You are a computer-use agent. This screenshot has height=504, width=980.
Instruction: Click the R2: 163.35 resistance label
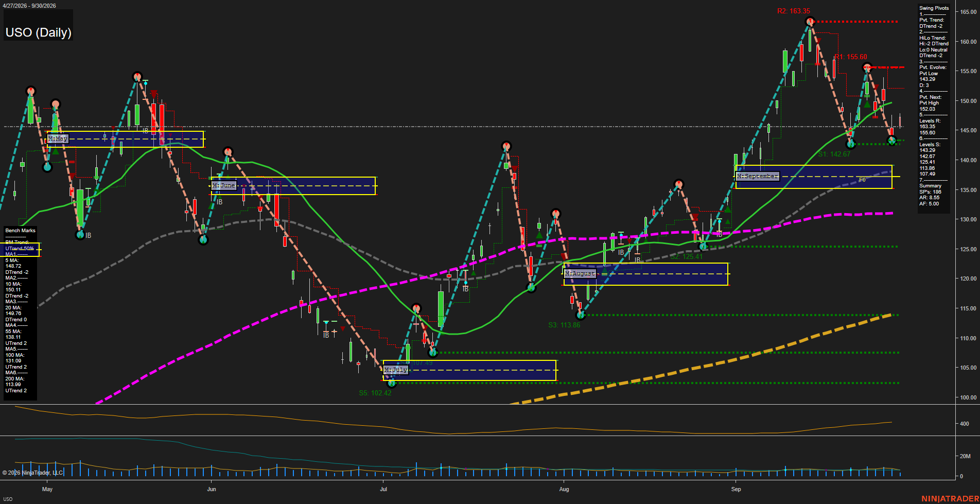(794, 11)
